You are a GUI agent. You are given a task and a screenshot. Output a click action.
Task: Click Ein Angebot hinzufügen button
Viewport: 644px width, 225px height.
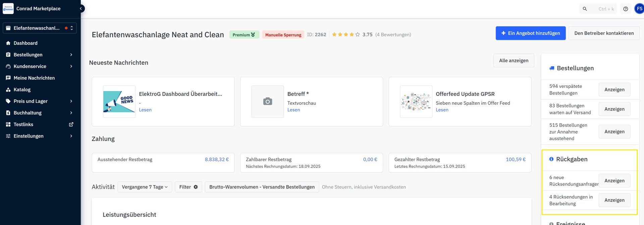(x=530, y=33)
